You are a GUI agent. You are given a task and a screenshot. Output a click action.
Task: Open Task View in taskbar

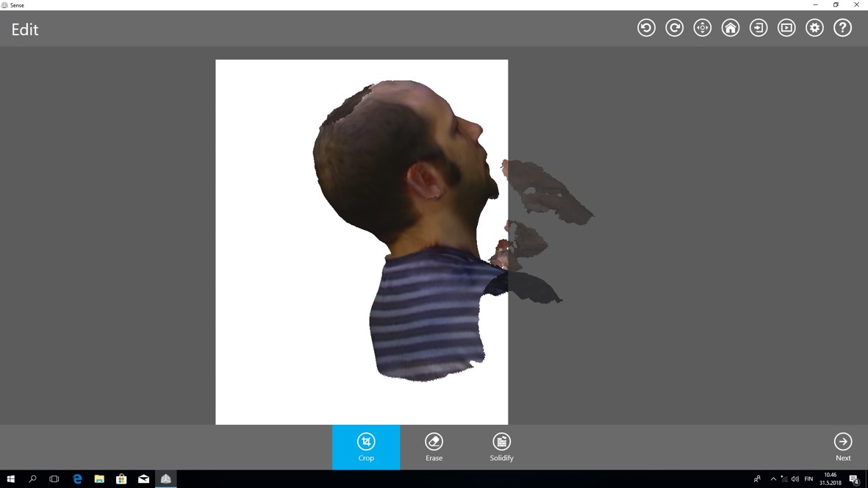[54, 479]
